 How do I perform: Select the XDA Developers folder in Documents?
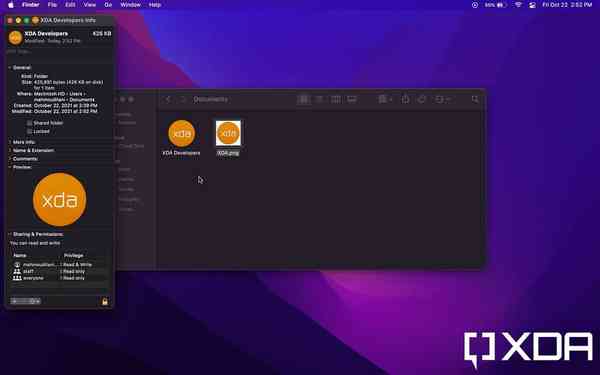[181, 133]
